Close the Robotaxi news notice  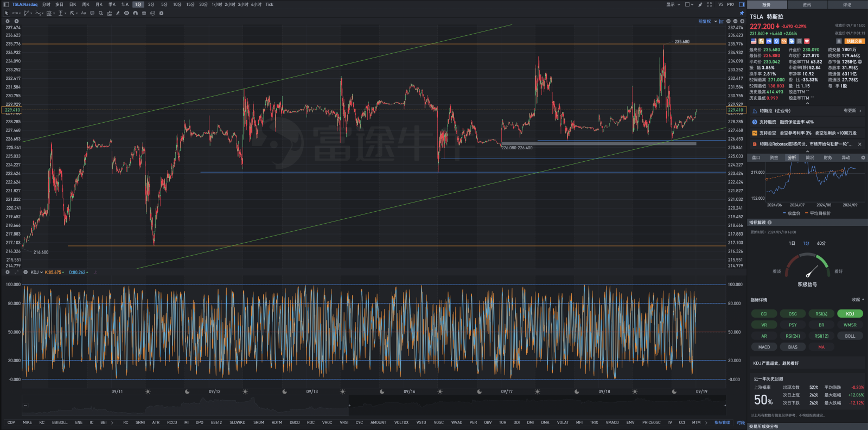point(860,144)
